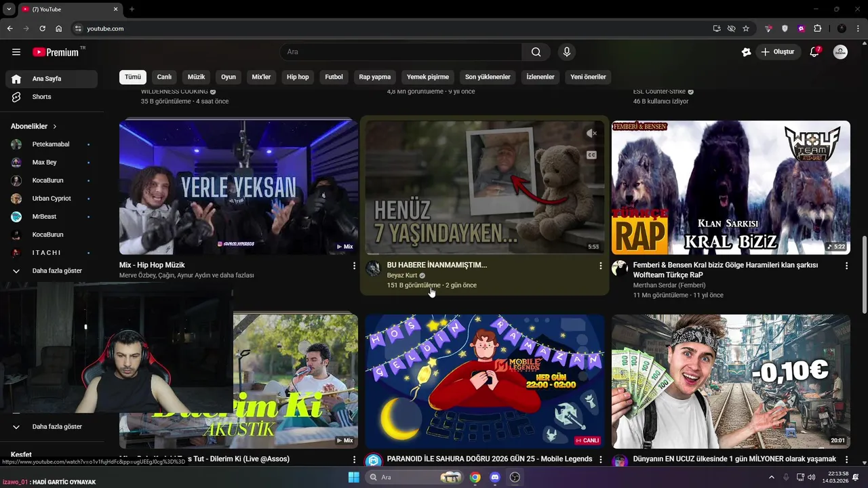
Task: Open more options for Dünyanın EN UCUZ video
Action: click(846, 460)
